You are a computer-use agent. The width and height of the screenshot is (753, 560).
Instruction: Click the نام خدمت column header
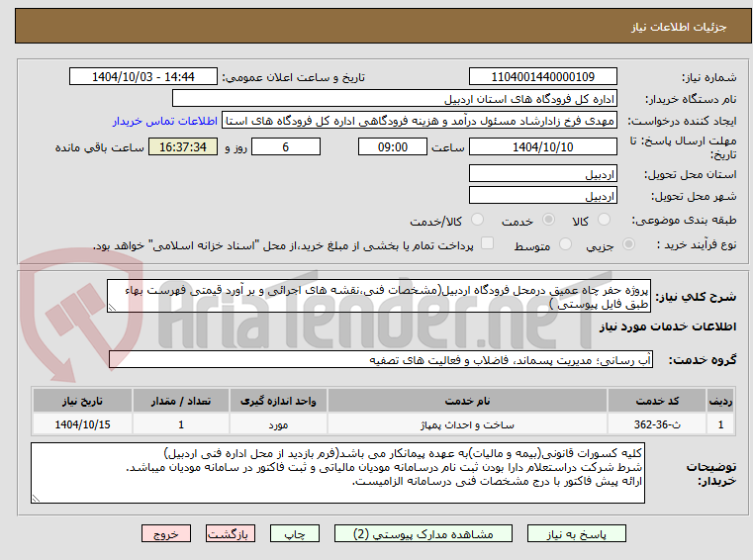pos(467,401)
